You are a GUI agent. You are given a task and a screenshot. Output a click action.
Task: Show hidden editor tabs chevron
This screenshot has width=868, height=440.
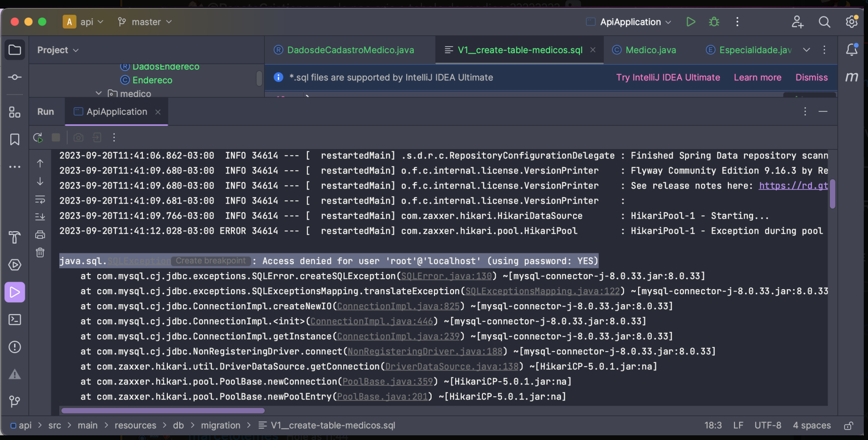806,50
